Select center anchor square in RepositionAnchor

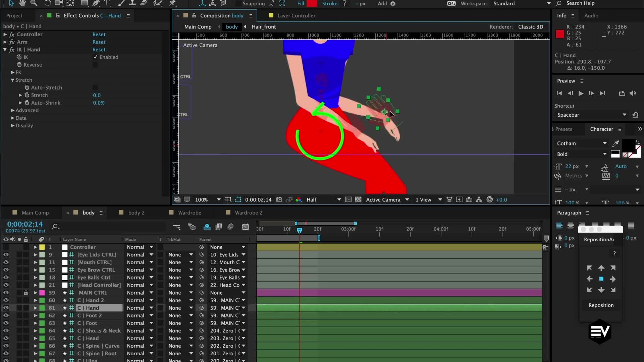(x=601, y=279)
